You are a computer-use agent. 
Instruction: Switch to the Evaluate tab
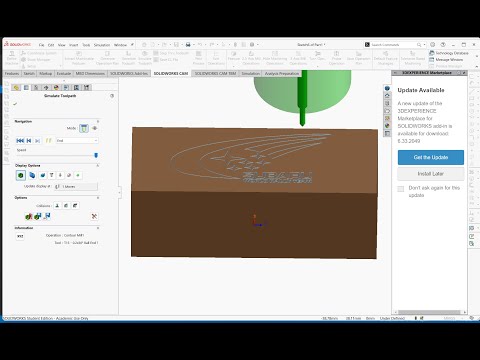coord(63,73)
